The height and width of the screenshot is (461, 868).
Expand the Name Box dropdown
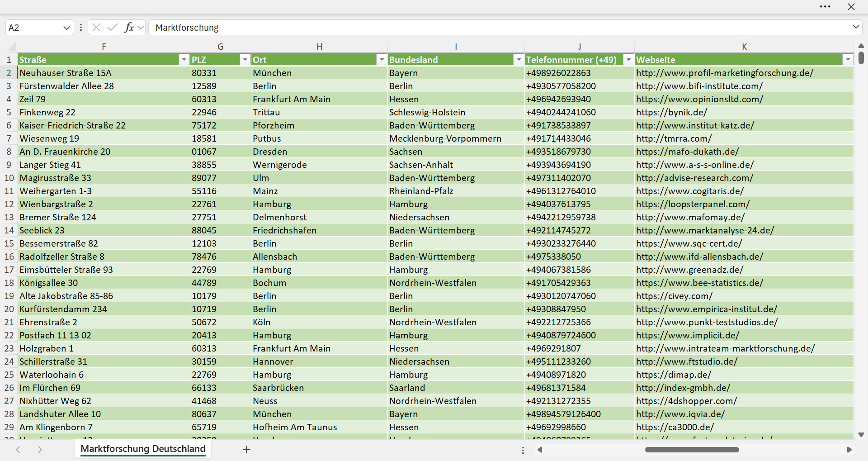coord(66,28)
